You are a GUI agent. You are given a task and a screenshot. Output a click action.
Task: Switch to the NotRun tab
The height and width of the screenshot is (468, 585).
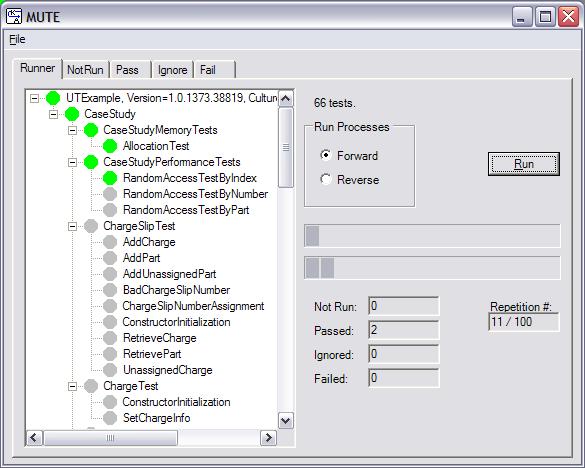coord(85,69)
